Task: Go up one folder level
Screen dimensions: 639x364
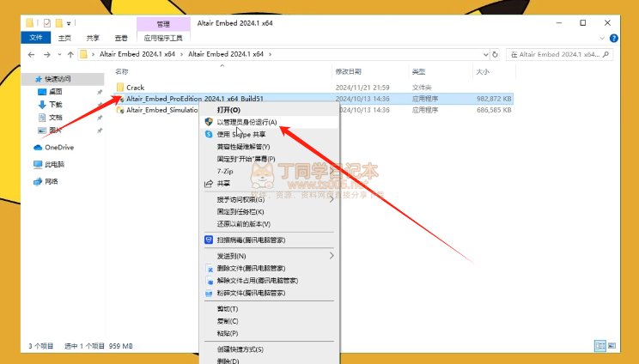Action: pos(70,55)
